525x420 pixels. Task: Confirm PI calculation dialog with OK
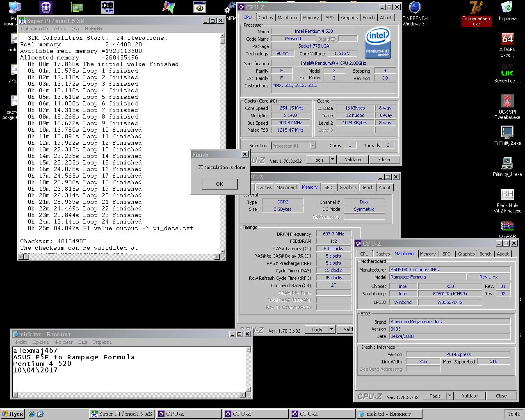click(x=219, y=184)
